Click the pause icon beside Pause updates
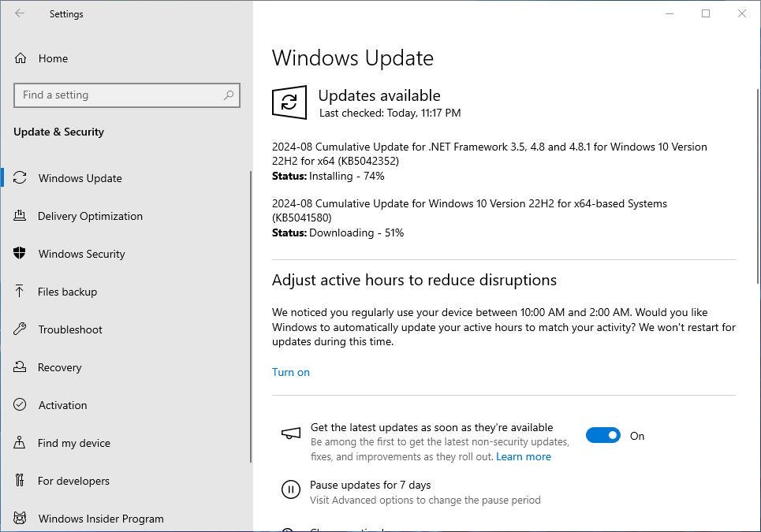761x532 pixels. [290, 490]
